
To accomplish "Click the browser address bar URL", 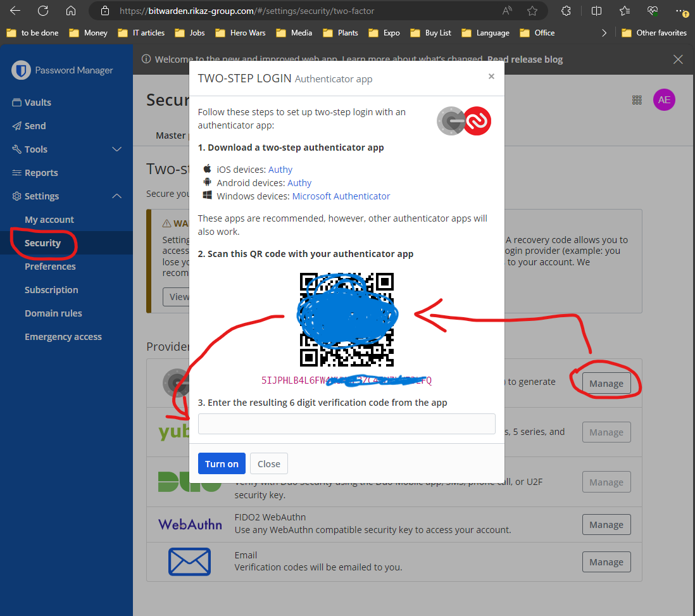I will click(247, 11).
